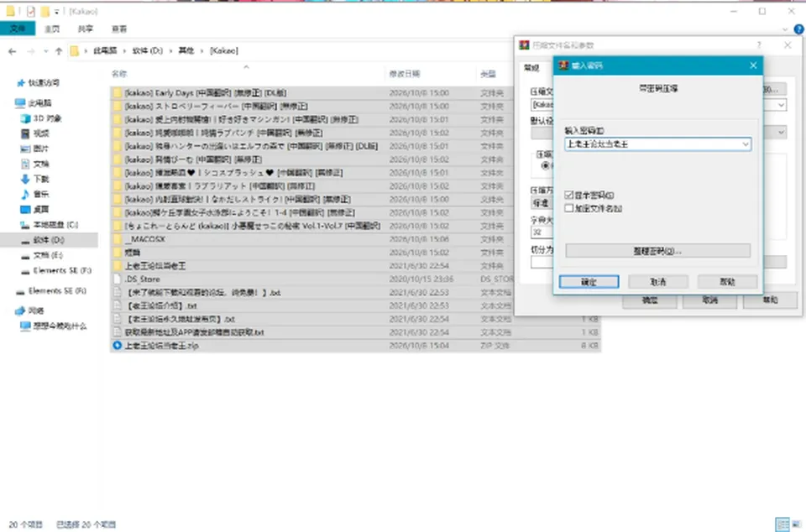Close the password dialog with X
The image size is (806, 532).
[753, 65]
